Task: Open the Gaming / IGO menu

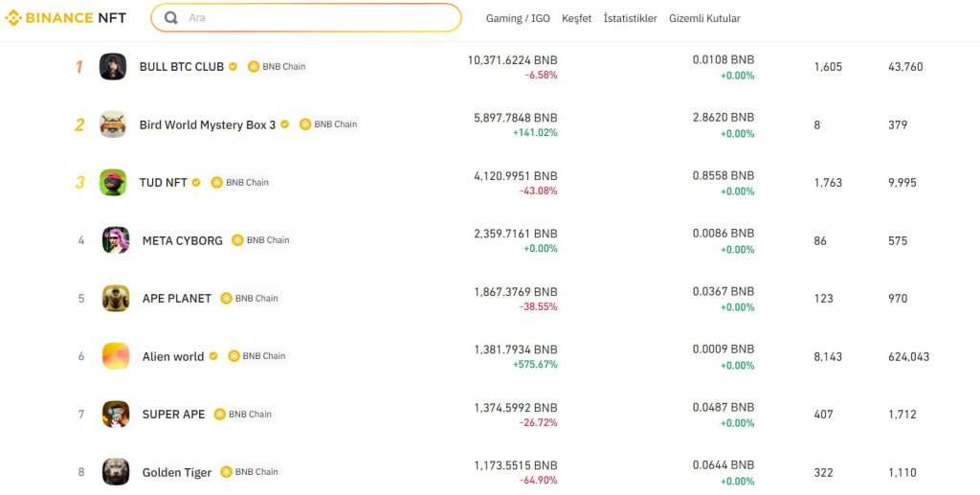Action: (518, 18)
